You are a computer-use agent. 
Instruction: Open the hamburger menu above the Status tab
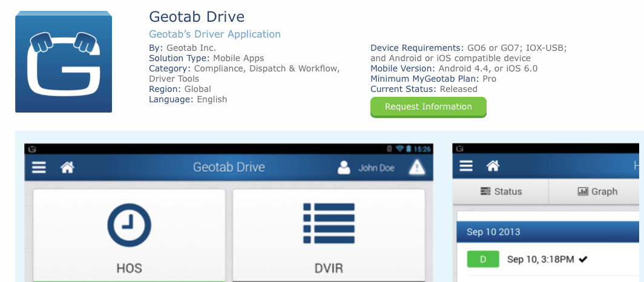466,166
